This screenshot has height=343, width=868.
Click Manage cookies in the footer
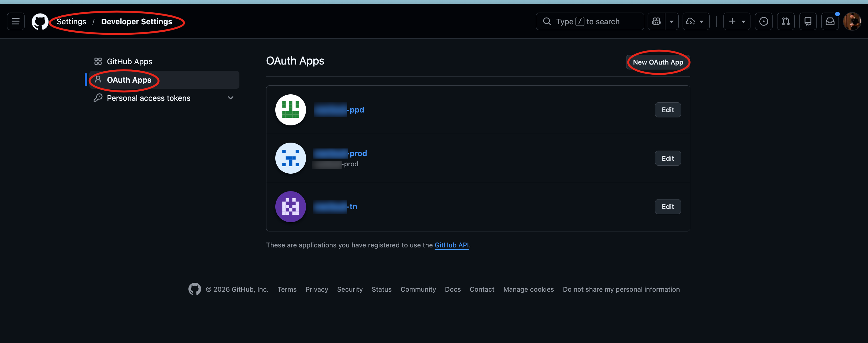528,290
